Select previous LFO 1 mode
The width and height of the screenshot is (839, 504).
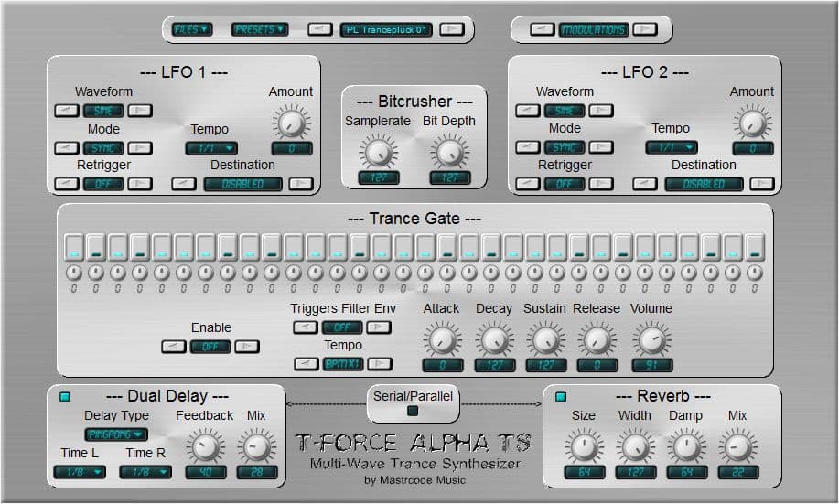(67, 147)
